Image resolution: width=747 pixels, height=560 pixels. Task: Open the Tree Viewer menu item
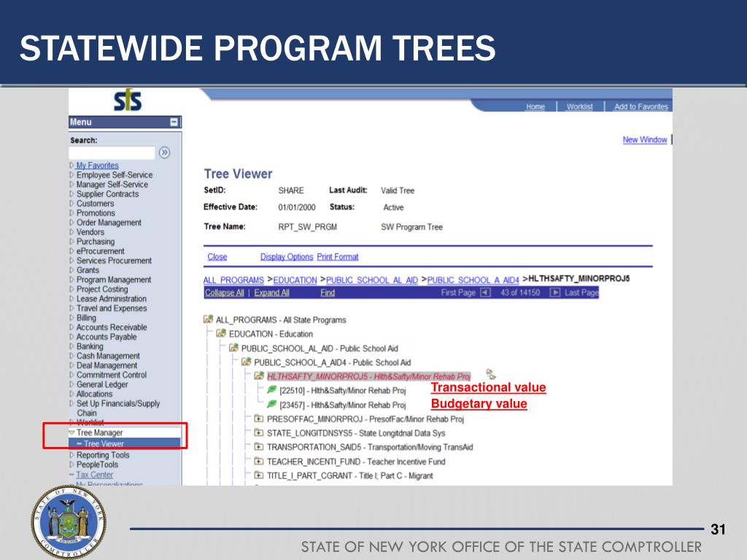point(104,444)
